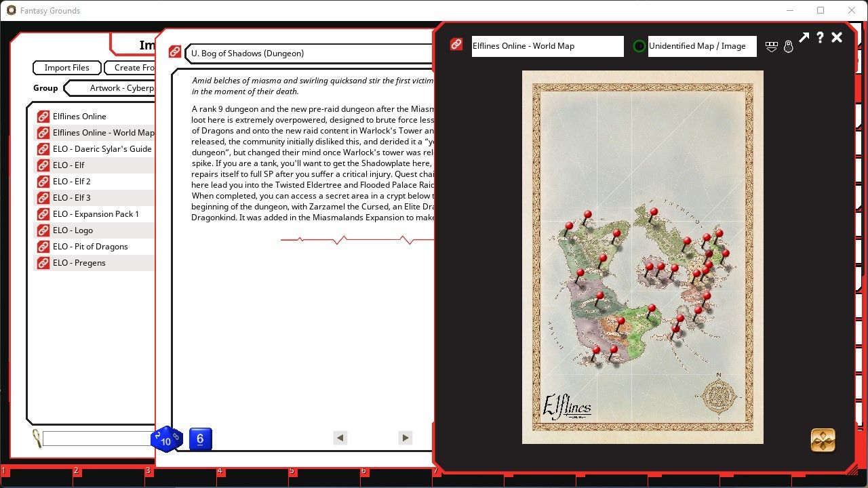Click link icon for Elflines Online - World Map row
The width and height of the screenshot is (868, 488).
[x=43, y=133]
